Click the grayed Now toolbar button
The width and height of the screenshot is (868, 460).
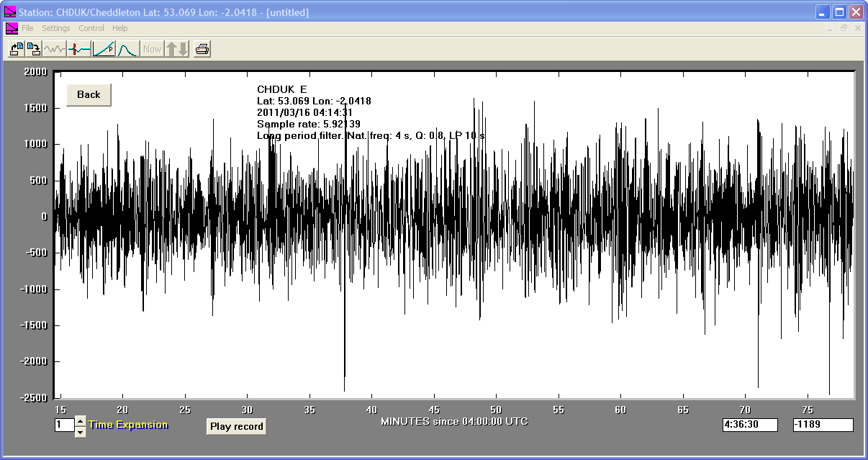(152, 49)
